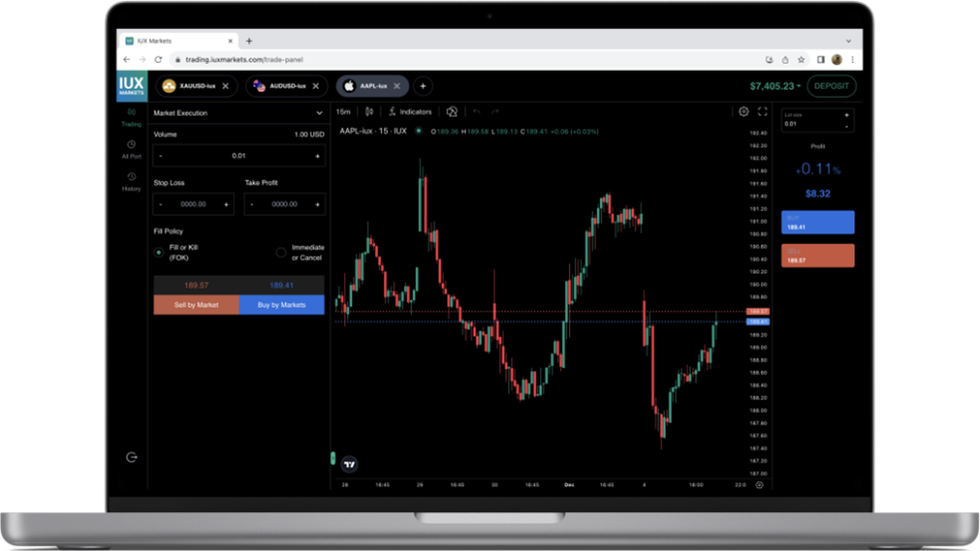Click the Take Profit 0000.00 field
Screen dimensions: 980x551
(x=284, y=204)
